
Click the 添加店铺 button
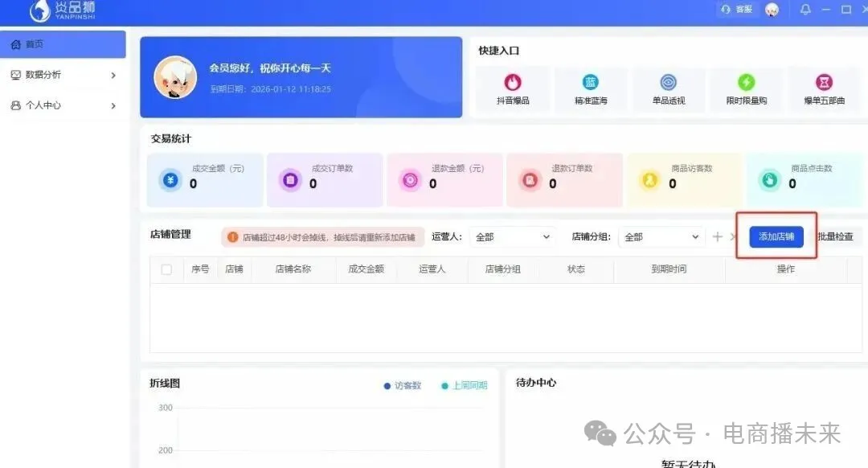[776, 236]
